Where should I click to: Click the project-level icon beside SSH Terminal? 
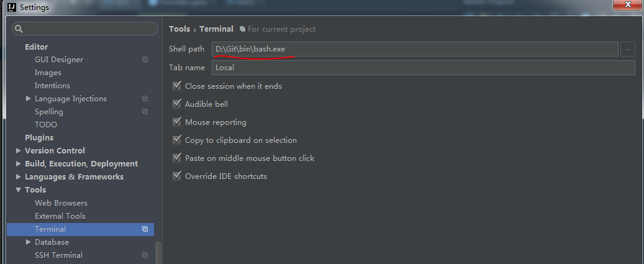[145, 255]
